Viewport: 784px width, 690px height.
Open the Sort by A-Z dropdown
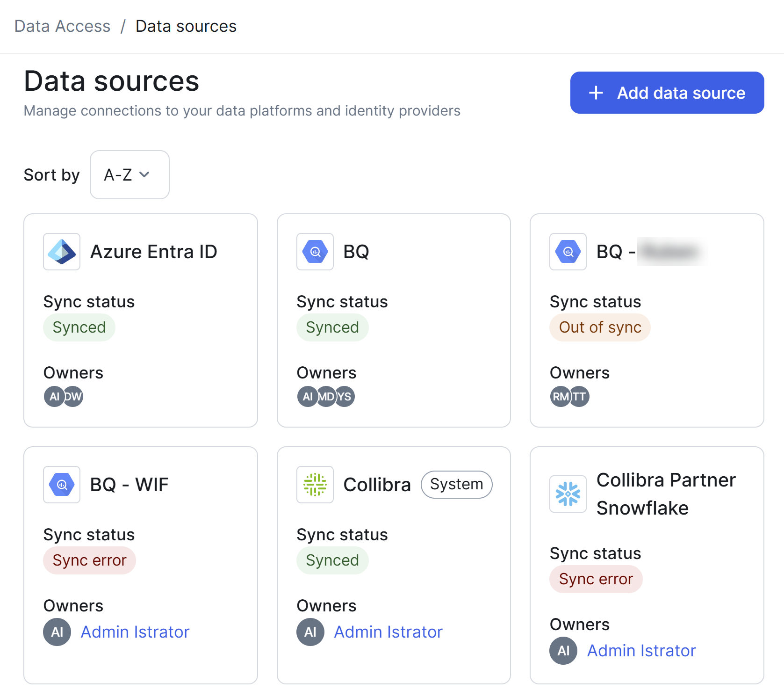click(x=129, y=174)
